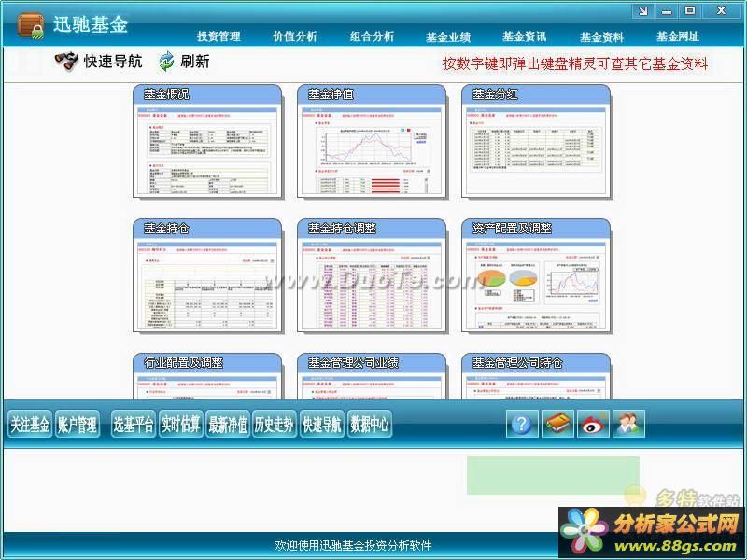
Task: Click the 迅驰基金 treasure chest logo icon
Action: tap(31, 26)
